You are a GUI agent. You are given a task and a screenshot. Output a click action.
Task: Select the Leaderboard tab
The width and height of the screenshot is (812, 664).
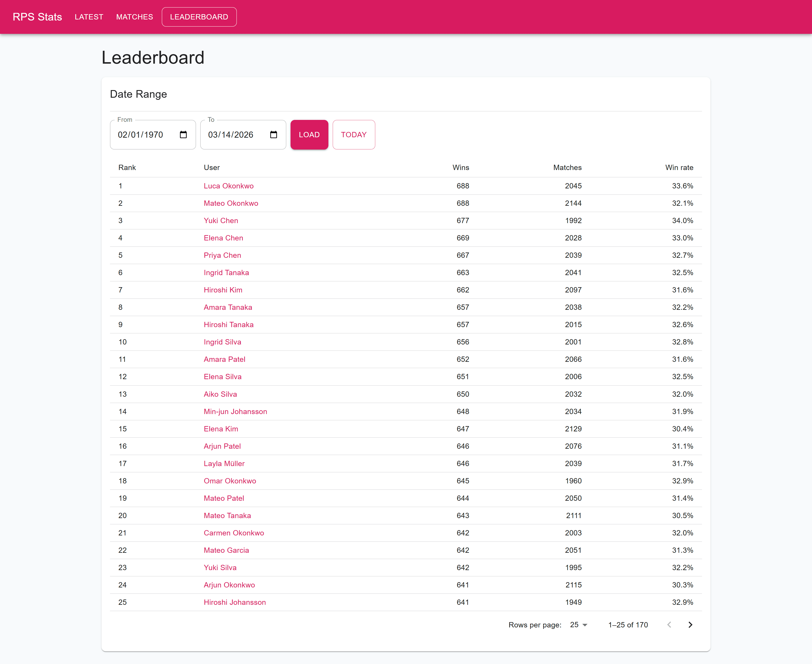pyautogui.click(x=199, y=17)
